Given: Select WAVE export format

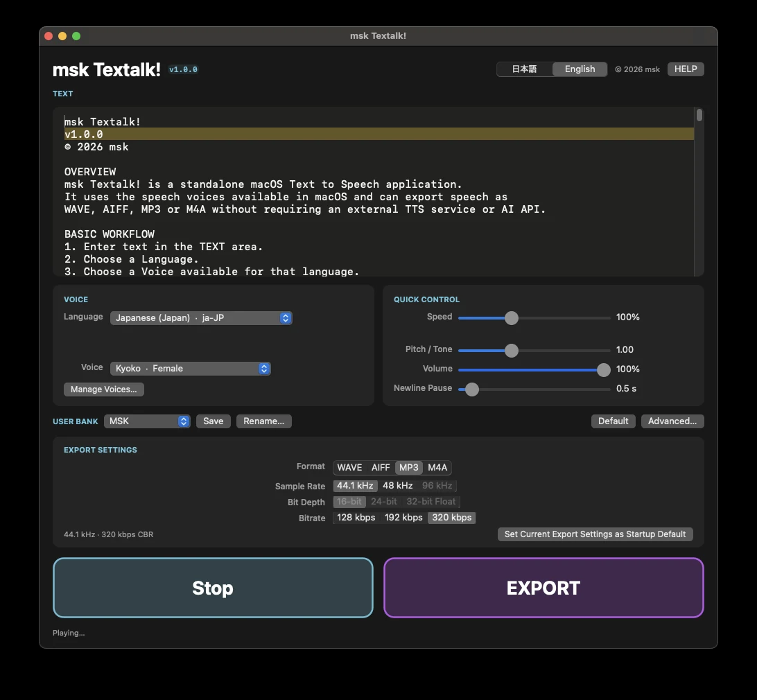Looking at the screenshot, I should pos(349,467).
